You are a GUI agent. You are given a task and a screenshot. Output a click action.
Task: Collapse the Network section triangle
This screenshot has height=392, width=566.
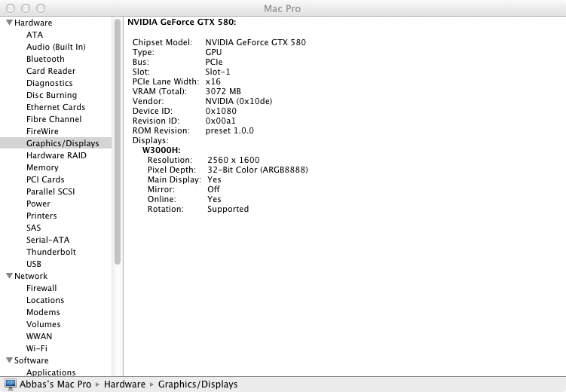(9, 276)
